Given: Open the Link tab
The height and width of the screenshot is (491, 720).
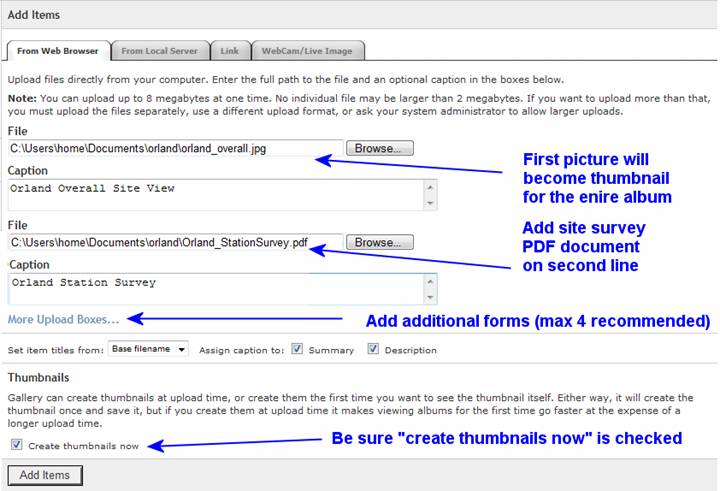Looking at the screenshot, I should 230,51.
